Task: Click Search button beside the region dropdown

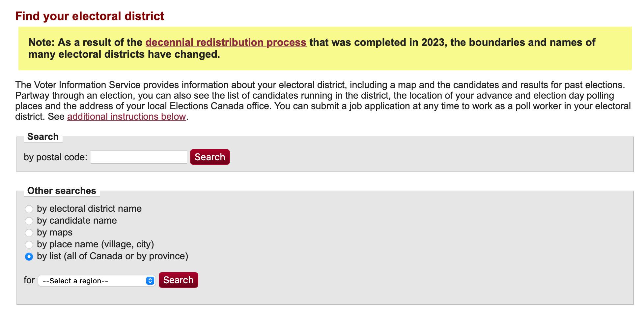Action: [179, 280]
